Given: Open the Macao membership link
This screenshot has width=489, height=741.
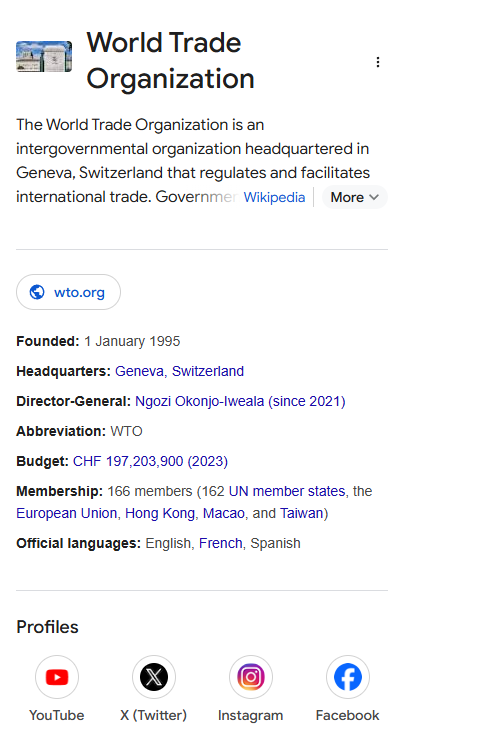Looking at the screenshot, I should 223,513.
